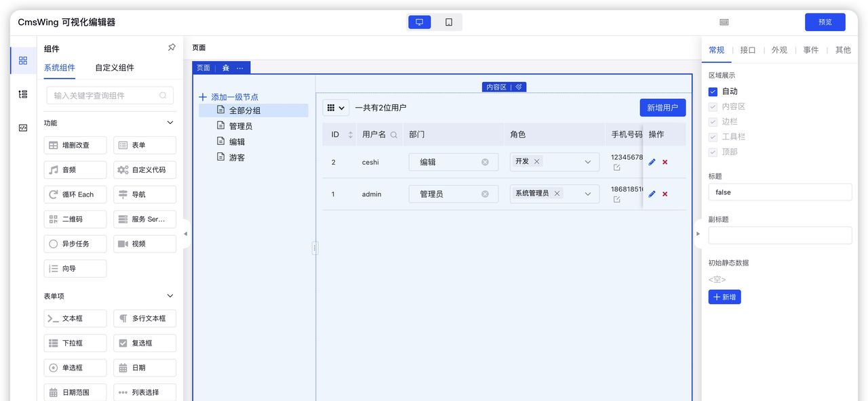This screenshot has height=401, width=868.
Task: Enable the 内容区 checkbox in right panel
Action: pyautogui.click(x=711, y=106)
